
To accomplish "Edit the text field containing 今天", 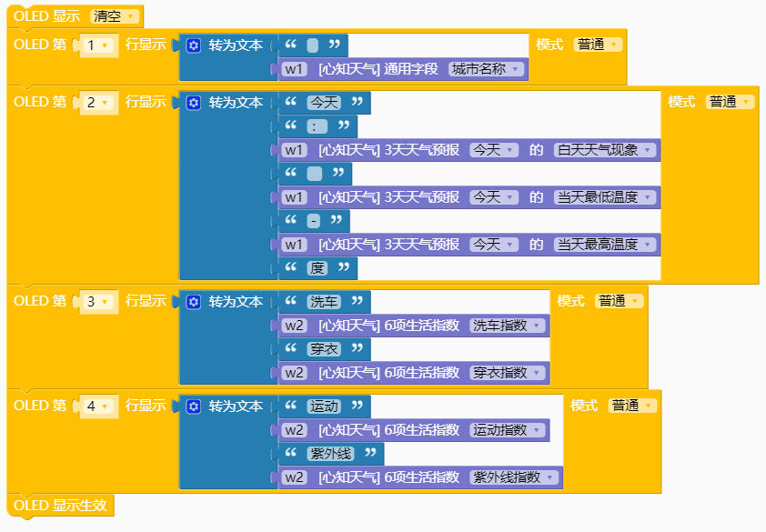I will point(324,103).
